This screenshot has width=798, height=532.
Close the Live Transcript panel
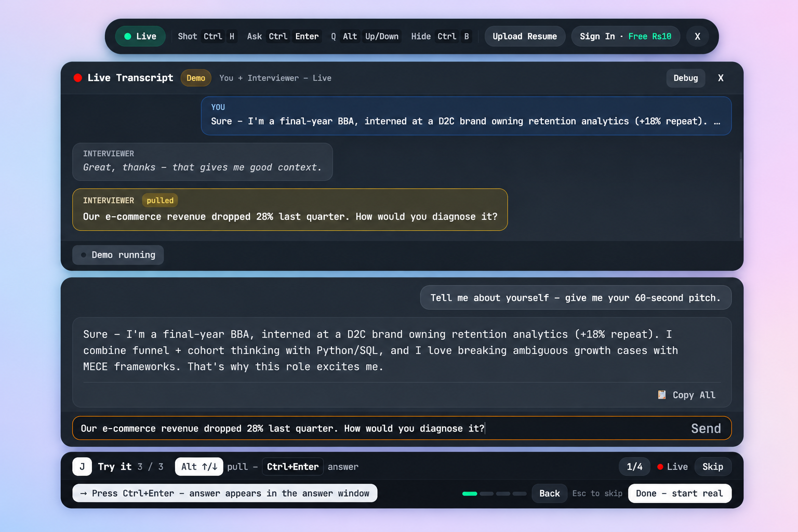[721, 78]
